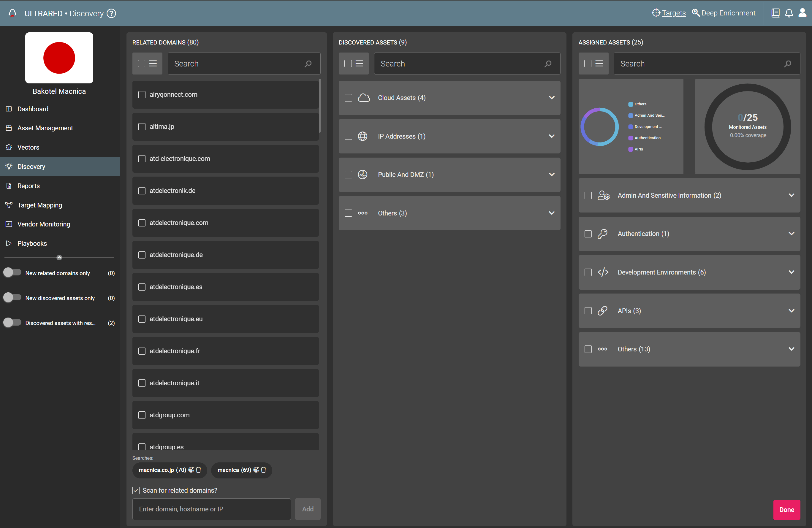Image resolution: width=812 pixels, height=528 pixels.
Task: Click the Done button
Action: coord(786,510)
